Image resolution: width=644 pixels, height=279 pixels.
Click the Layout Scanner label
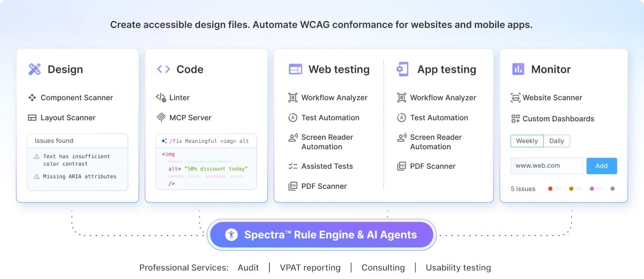[68, 118]
